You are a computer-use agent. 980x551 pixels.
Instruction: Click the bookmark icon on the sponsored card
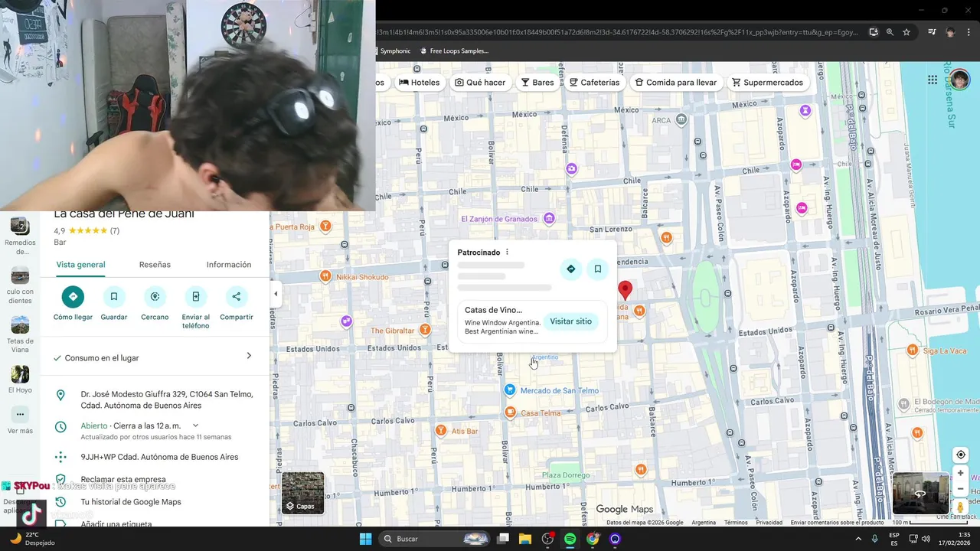click(598, 269)
